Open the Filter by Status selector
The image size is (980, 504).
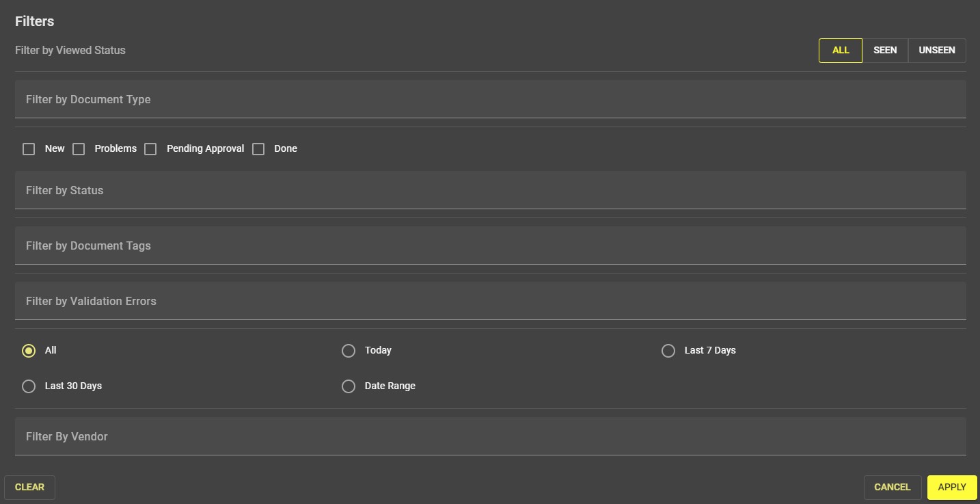(x=490, y=190)
